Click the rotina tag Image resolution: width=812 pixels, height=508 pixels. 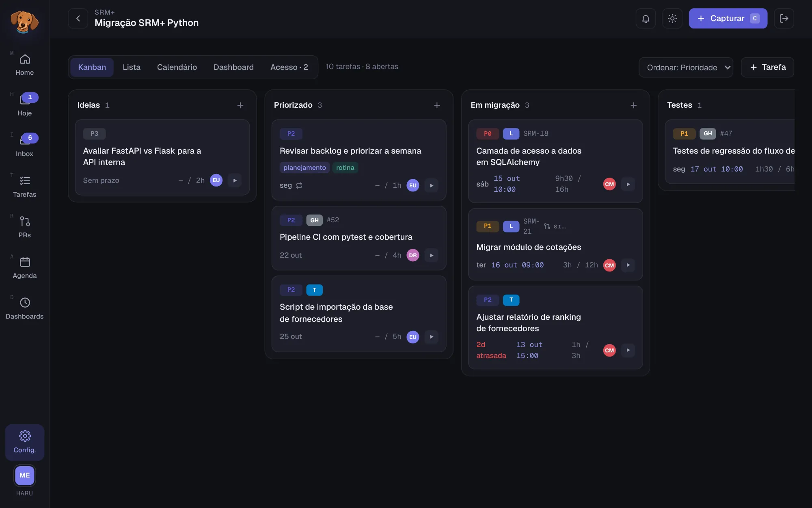(345, 167)
